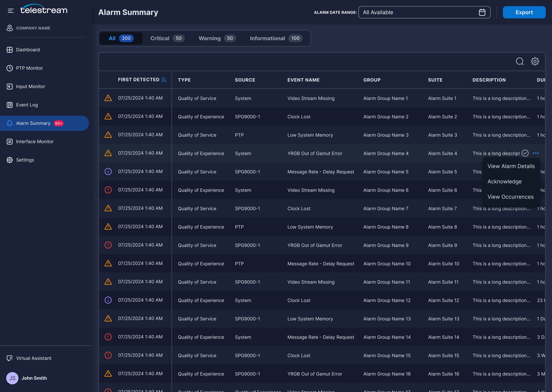Click the JS user avatar
Viewport: 552px width, 392px height.
click(12, 378)
